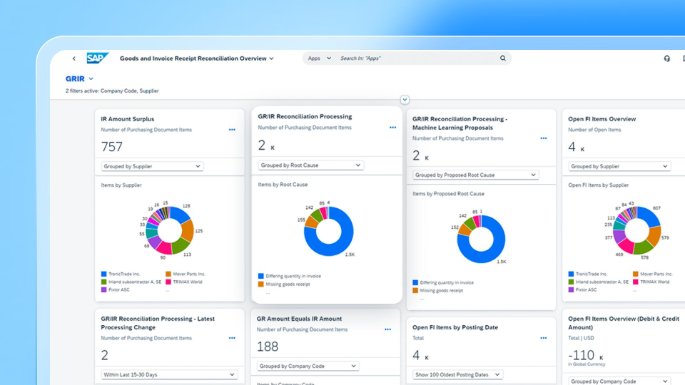Open the page title navigation menu
This screenshot has height=385, width=685.
[x=197, y=59]
